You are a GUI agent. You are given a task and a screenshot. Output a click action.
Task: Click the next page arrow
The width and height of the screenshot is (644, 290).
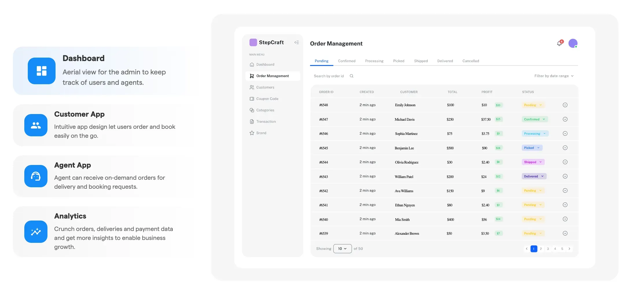pyautogui.click(x=569, y=249)
